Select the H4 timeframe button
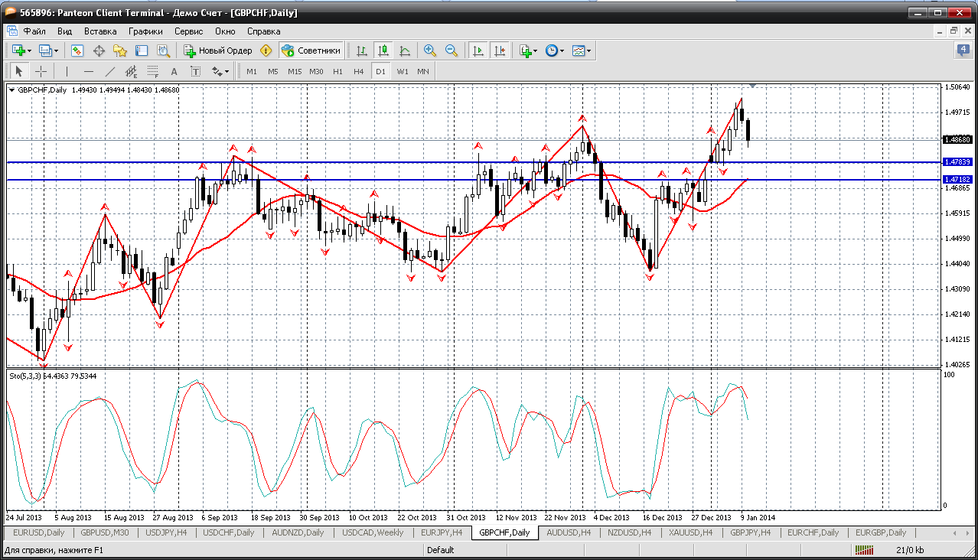This screenshot has width=978, height=560. tap(358, 71)
